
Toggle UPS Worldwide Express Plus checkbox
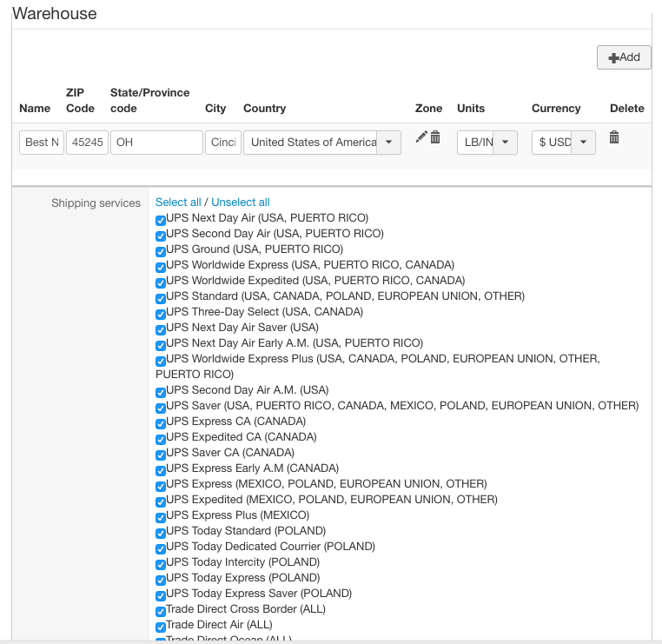pyautogui.click(x=161, y=361)
